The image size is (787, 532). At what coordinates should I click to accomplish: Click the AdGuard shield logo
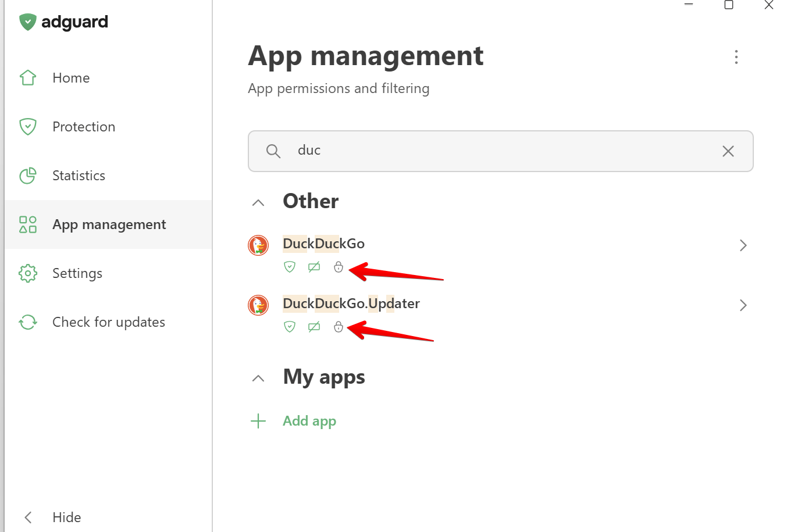[x=27, y=22]
